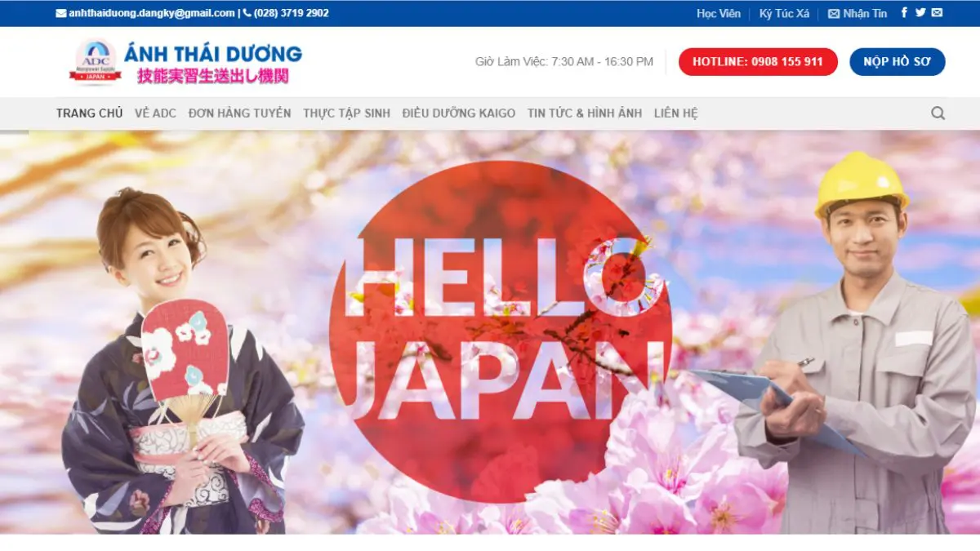Open TIN TỨC & HÌNH ẢNH menu
The width and height of the screenshot is (980, 551).
click(584, 113)
